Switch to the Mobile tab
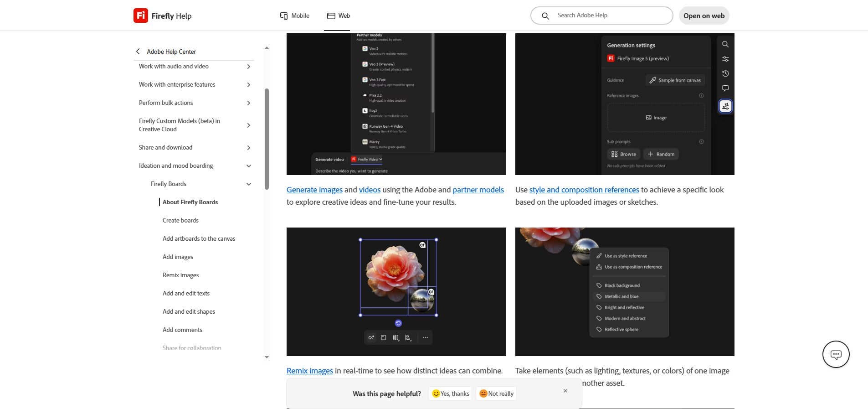The width and height of the screenshot is (868, 409). coord(295,16)
